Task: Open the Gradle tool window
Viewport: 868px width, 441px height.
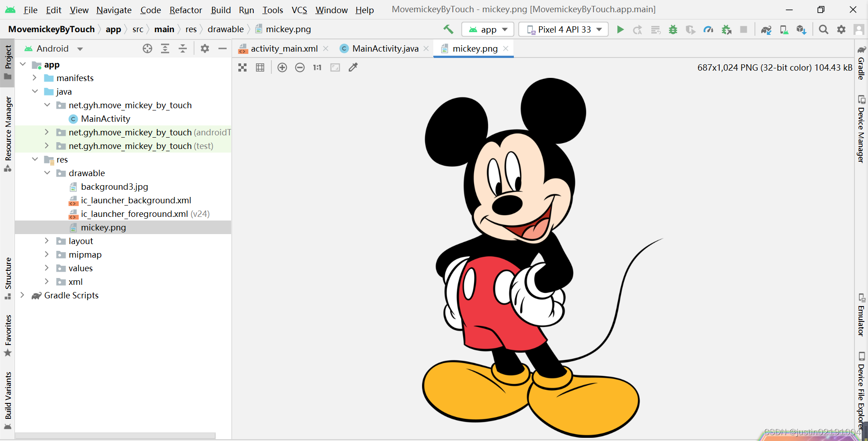Action: [x=861, y=63]
